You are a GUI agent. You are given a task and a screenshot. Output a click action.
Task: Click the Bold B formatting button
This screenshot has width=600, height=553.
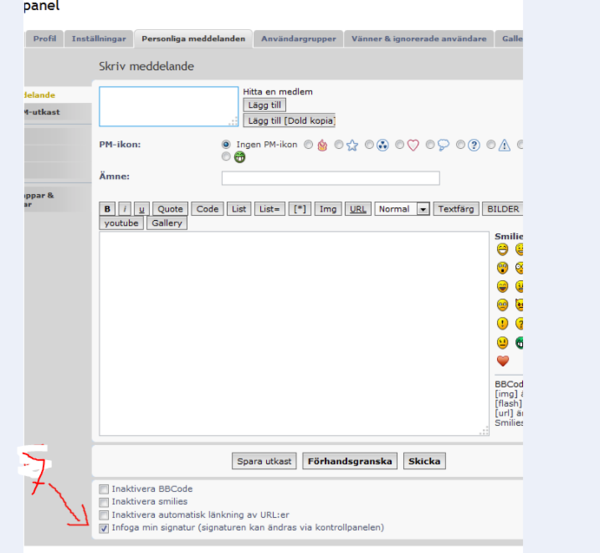[x=107, y=209]
